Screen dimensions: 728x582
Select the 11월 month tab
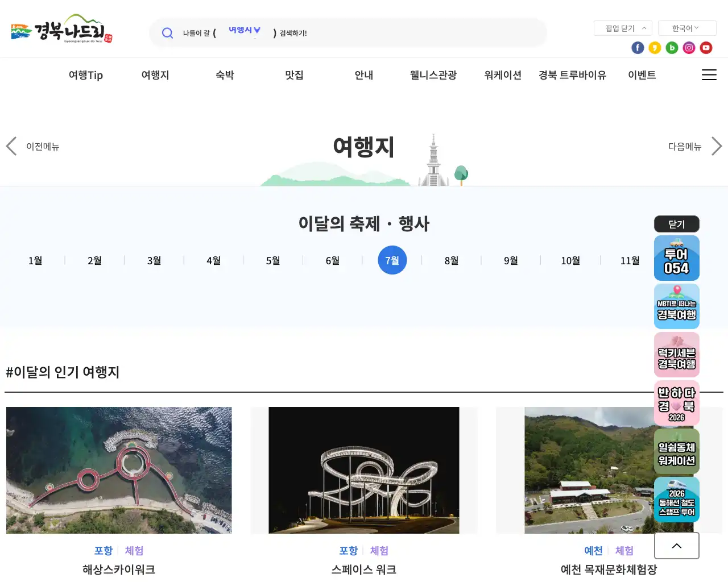click(630, 260)
